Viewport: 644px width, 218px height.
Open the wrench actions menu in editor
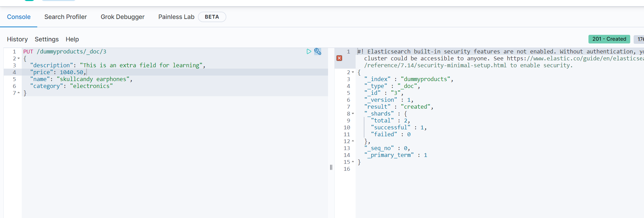click(318, 51)
